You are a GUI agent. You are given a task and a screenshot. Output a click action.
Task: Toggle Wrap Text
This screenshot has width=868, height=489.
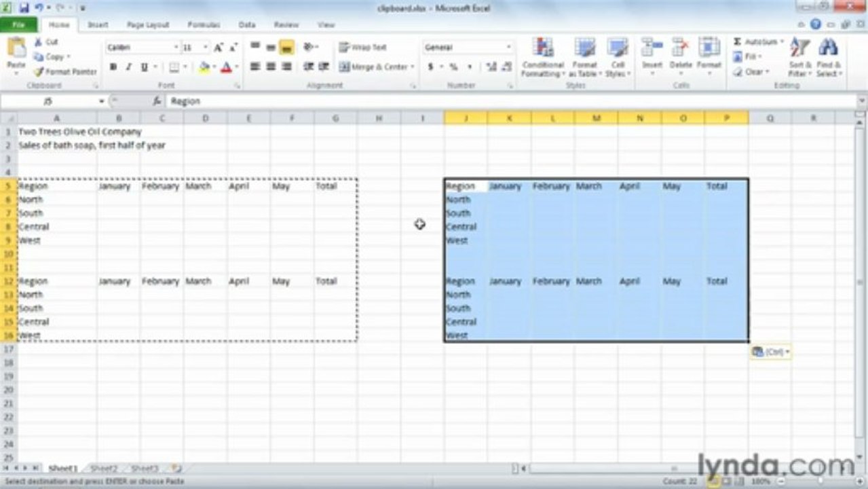tap(363, 47)
